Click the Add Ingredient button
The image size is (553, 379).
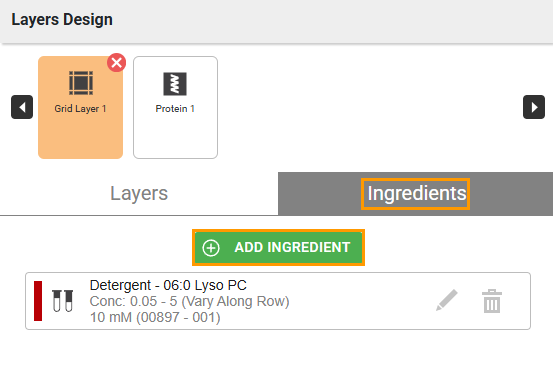click(278, 247)
